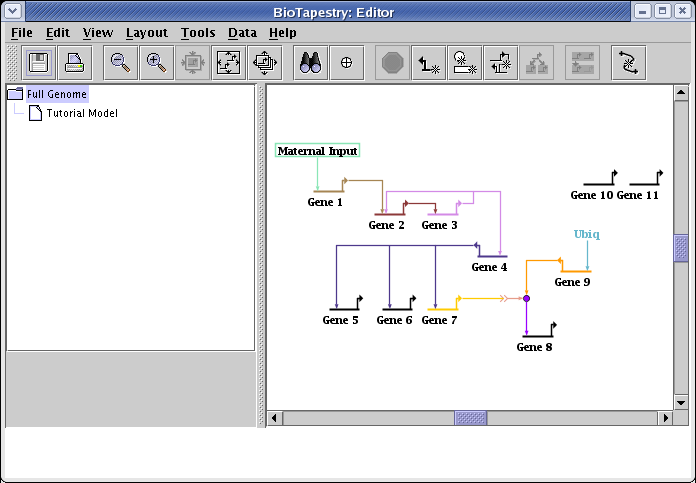Select the add link arrow tool
This screenshot has width=696, height=483.
[430, 62]
